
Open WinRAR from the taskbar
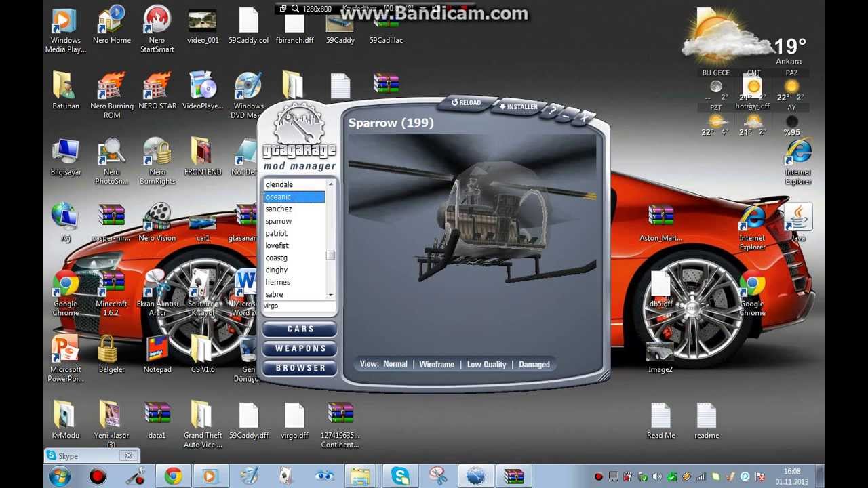point(514,476)
